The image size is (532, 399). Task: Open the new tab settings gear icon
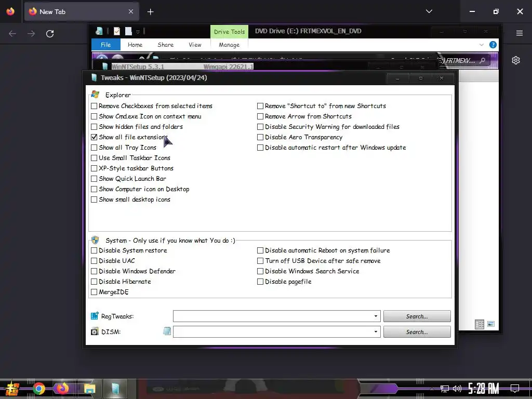pos(516,60)
